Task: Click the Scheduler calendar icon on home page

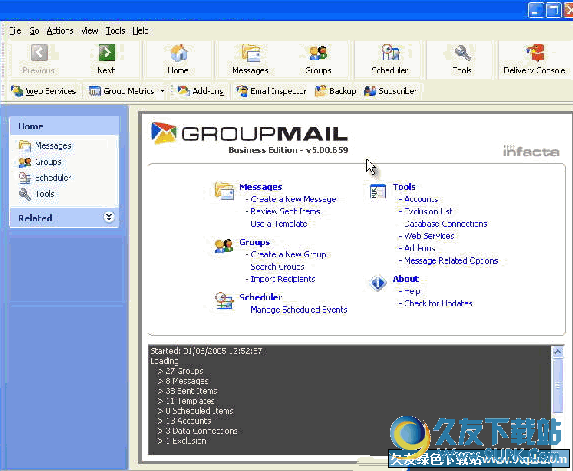Action: click(224, 301)
